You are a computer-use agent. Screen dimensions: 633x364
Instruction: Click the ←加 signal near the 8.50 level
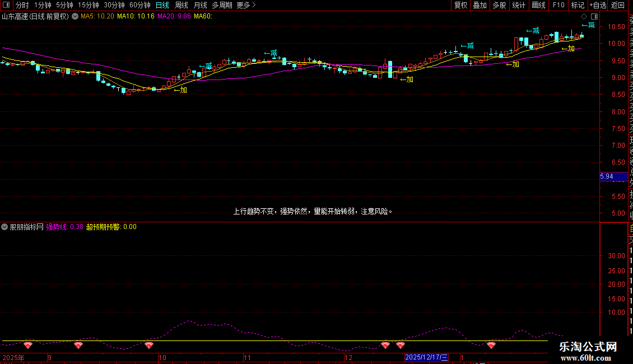[180, 90]
